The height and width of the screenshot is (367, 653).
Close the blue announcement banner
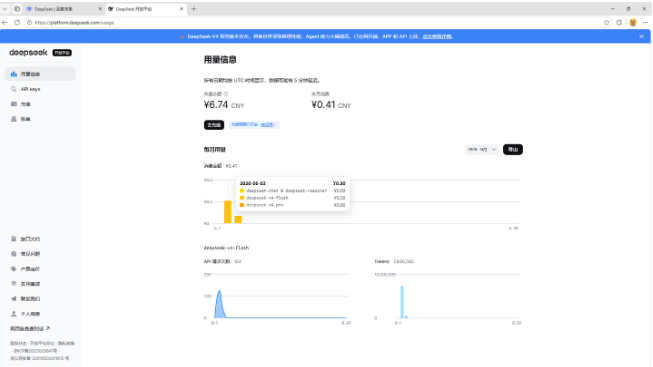pyautogui.click(x=641, y=37)
